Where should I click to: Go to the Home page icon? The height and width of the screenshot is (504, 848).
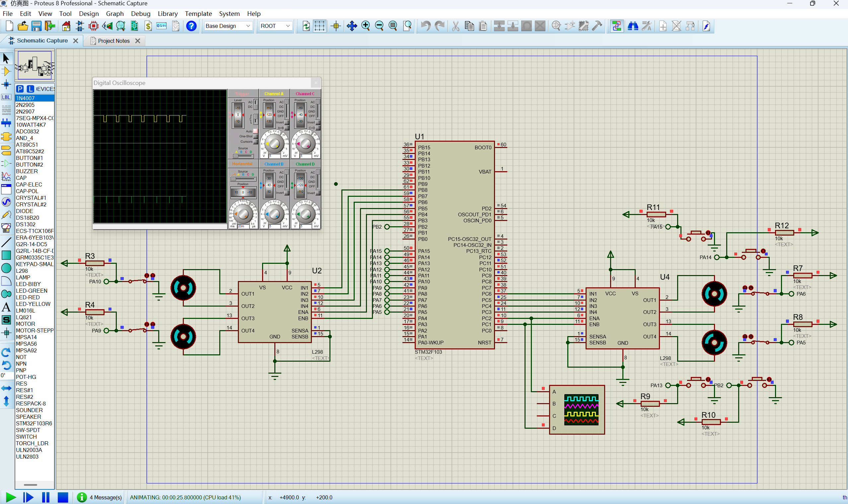66,26
